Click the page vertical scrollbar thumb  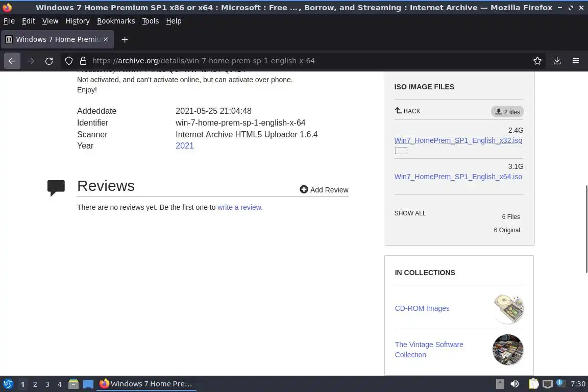[586, 229]
